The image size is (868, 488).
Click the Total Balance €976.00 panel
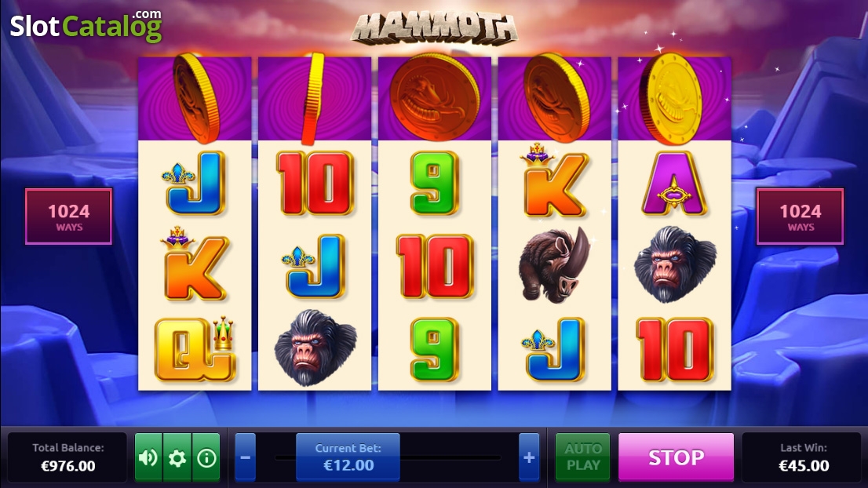[67, 457]
